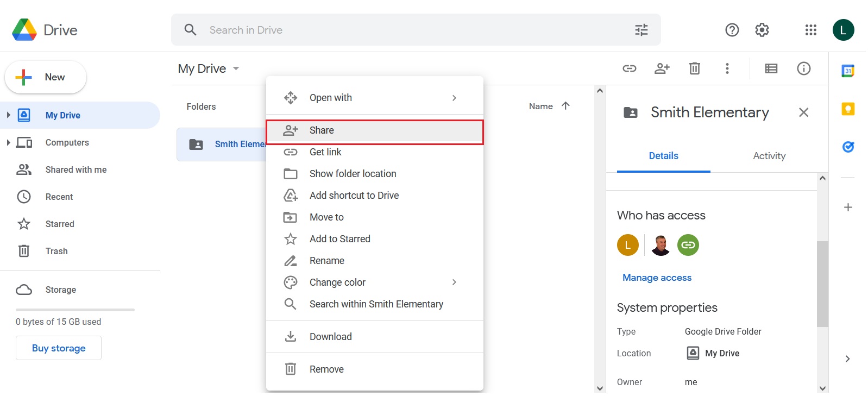Open Google Tasks side panel
This screenshot has width=868, height=415.
[848, 147]
